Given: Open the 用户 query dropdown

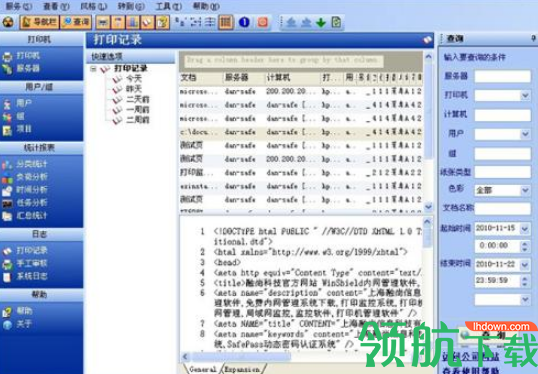Looking at the screenshot, I should coord(525,134).
